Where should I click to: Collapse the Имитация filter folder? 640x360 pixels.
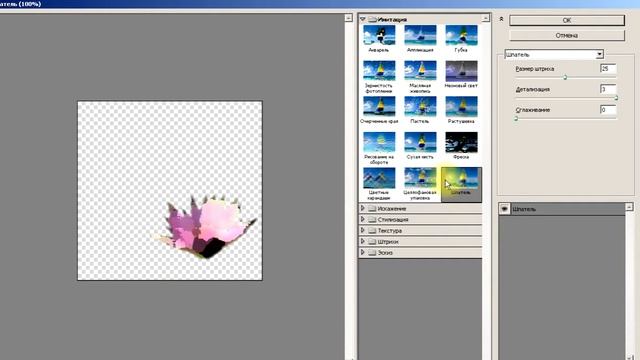click(362, 19)
